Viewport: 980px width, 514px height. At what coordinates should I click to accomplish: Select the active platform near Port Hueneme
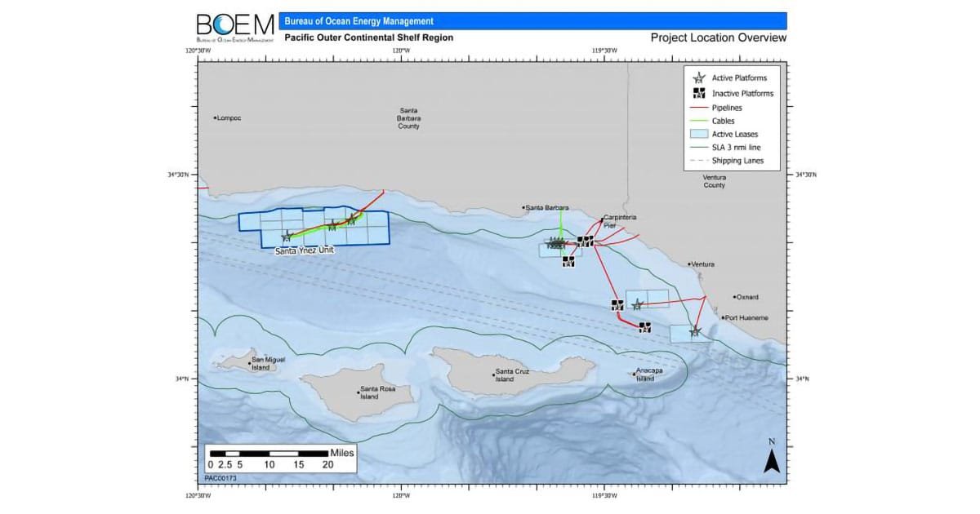coord(695,331)
